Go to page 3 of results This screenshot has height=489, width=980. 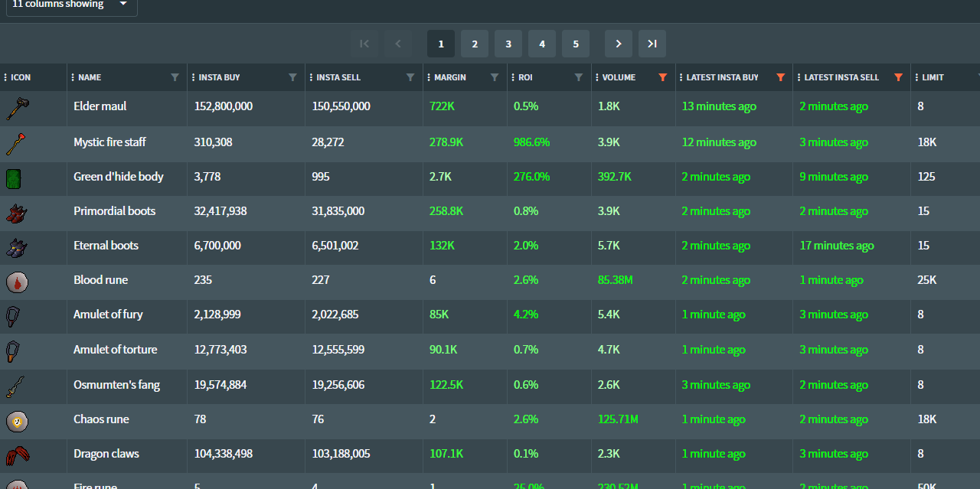pyautogui.click(x=508, y=44)
